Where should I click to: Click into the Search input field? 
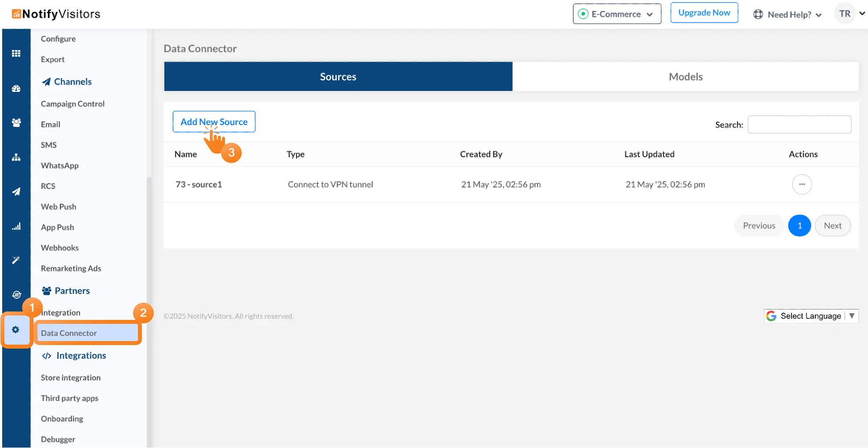(799, 125)
